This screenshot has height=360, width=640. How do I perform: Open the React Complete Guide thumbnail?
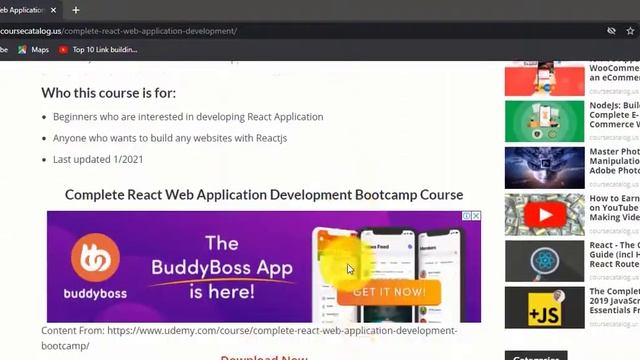coord(544,261)
